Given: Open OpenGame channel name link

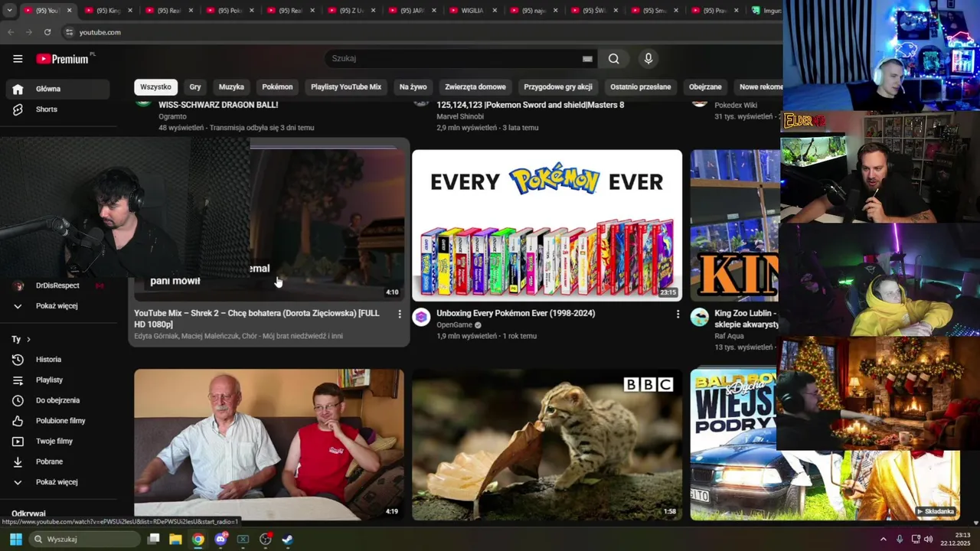Looking at the screenshot, I should [455, 325].
